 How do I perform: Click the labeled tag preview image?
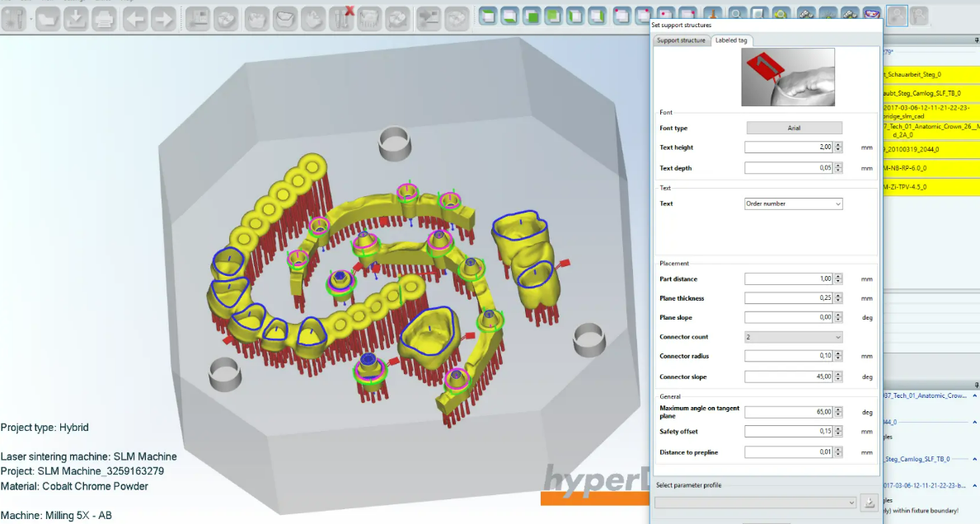(787, 77)
